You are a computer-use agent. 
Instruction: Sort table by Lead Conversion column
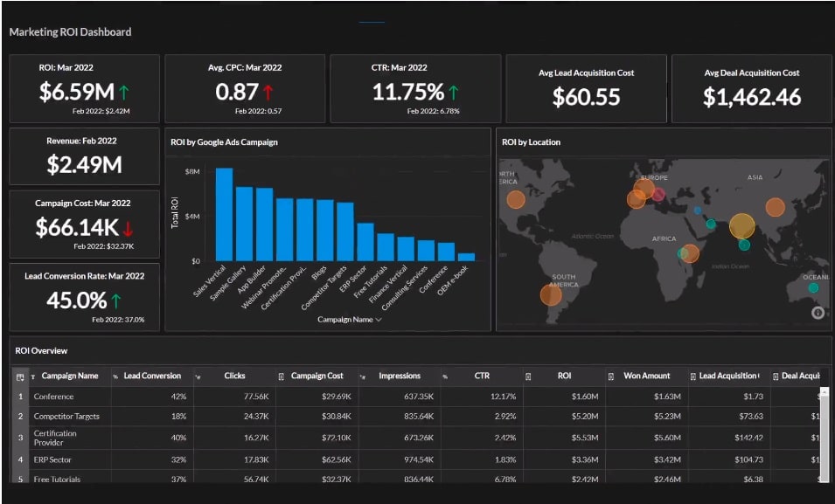pos(152,376)
